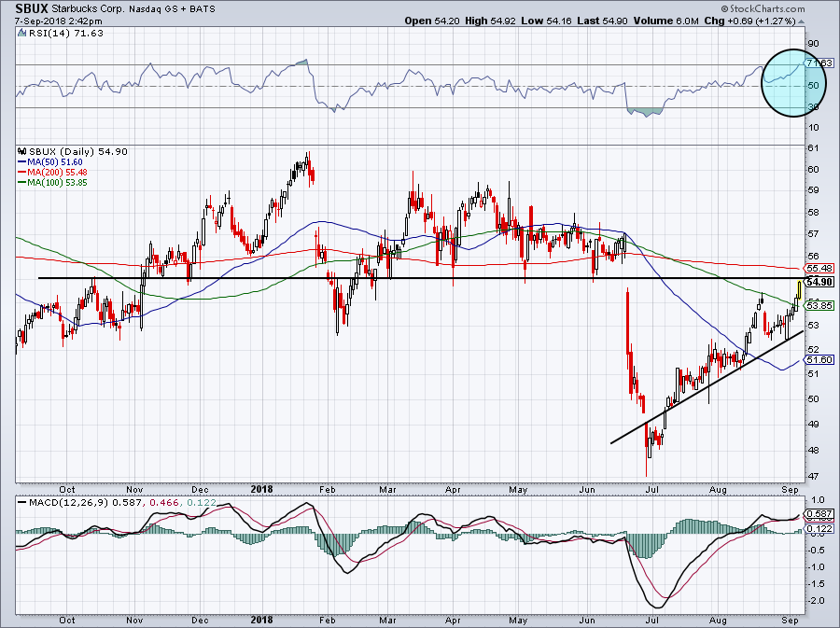Click the Nov label under the price chart
Image resolution: width=840 pixels, height=628 pixels.
pyautogui.click(x=134, y=489)
